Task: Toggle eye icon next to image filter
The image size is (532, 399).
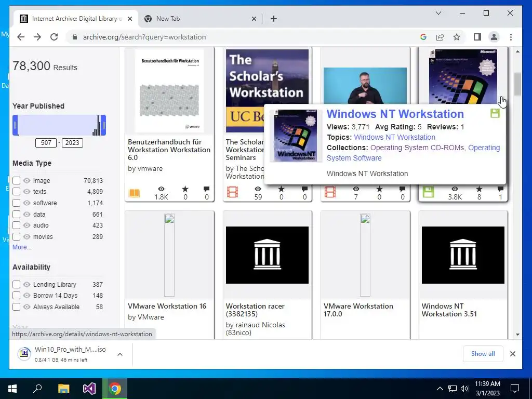Action: point(27,180)
